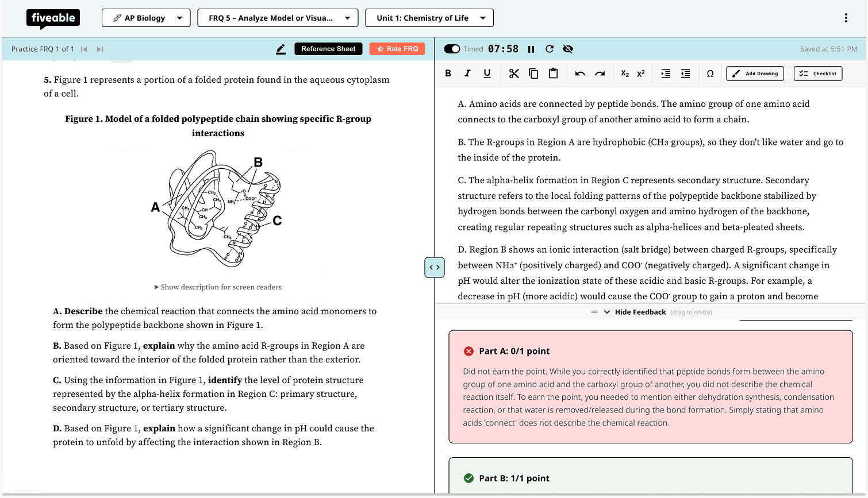Toggle bold formatting in the editor
Screen dimensions: 868x498
click(x=448, y=74)
